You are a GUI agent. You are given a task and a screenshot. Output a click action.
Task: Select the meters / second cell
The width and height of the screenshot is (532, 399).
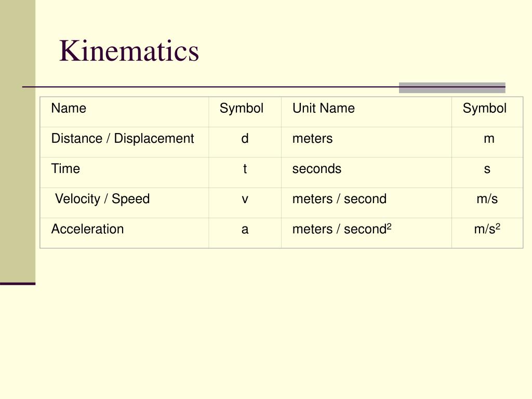coord(339,199)
